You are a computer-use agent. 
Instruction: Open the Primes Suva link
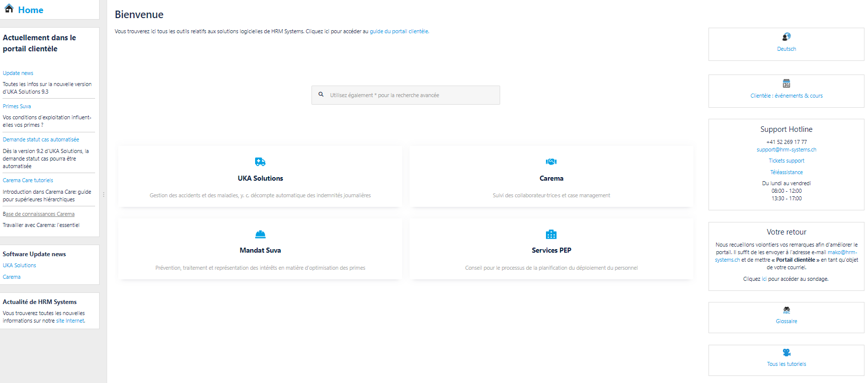tap(17, 106)
